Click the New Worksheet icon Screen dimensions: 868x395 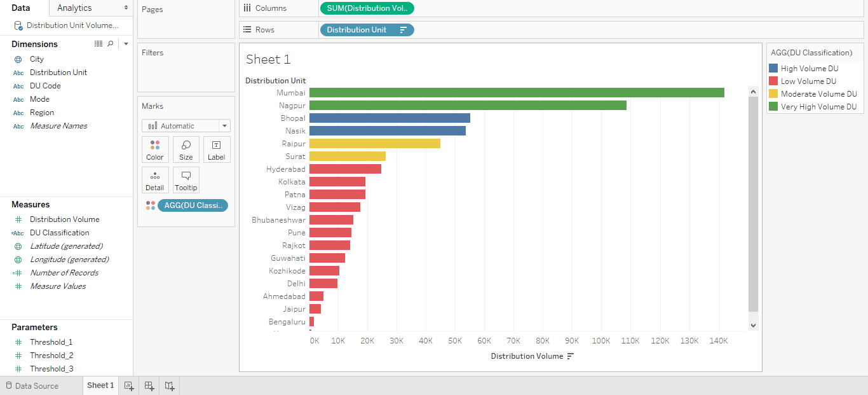(x=129, y=385)
